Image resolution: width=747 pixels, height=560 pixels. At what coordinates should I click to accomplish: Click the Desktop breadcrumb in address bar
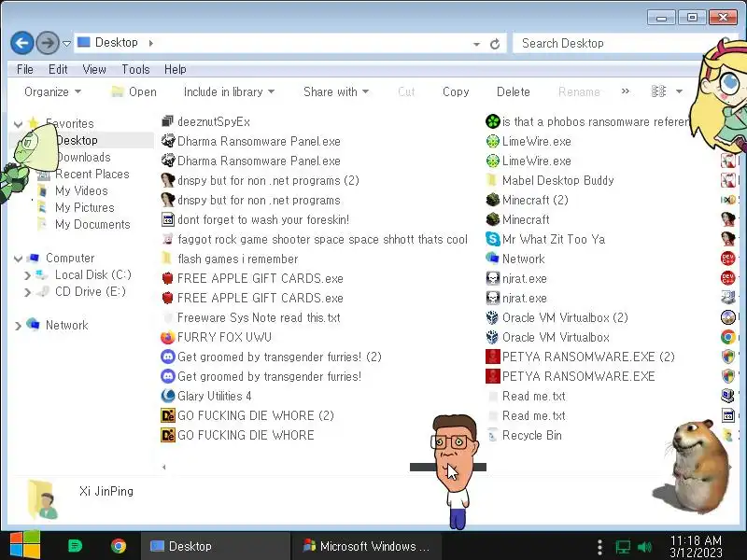tap(116, 42)
